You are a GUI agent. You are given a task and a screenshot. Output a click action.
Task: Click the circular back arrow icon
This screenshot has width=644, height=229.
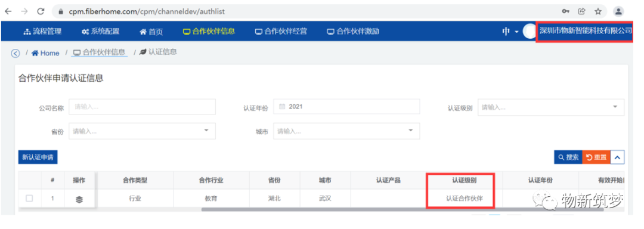(16, 53)
